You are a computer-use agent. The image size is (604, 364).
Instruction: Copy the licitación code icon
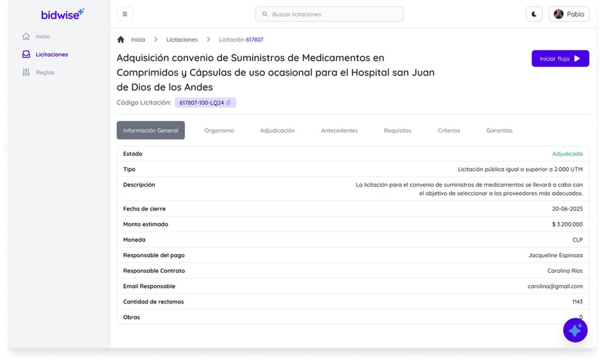click(229, 103)
